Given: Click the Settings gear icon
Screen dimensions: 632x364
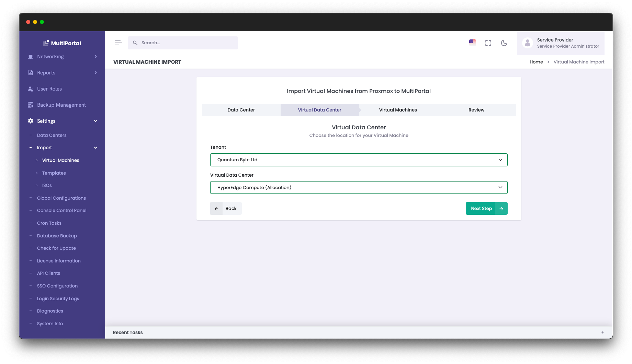Looking at the screenshot, I should (30, 121).
